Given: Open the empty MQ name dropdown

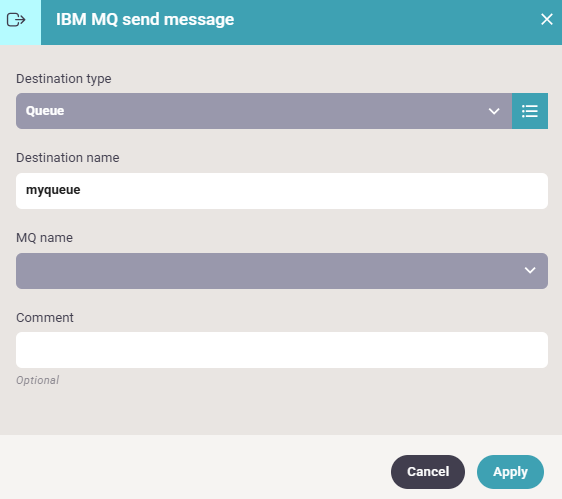Looking at the screenshot, I should point(282,271).
